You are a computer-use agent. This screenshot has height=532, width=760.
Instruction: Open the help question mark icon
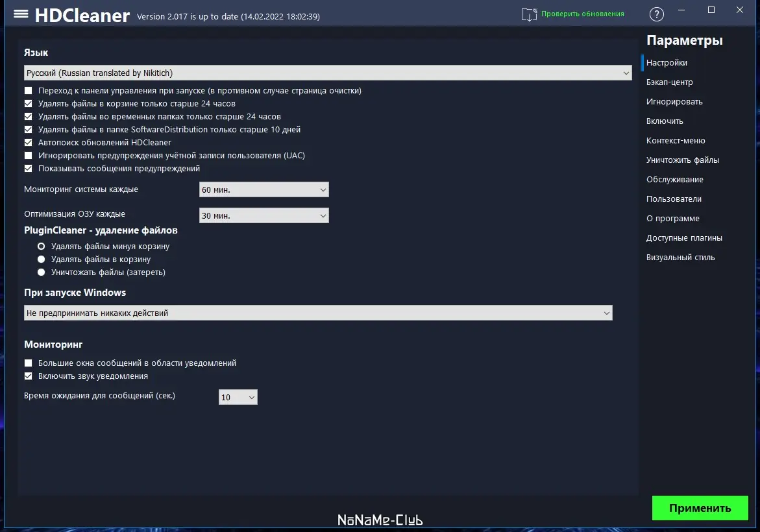(x=656, y=14)
